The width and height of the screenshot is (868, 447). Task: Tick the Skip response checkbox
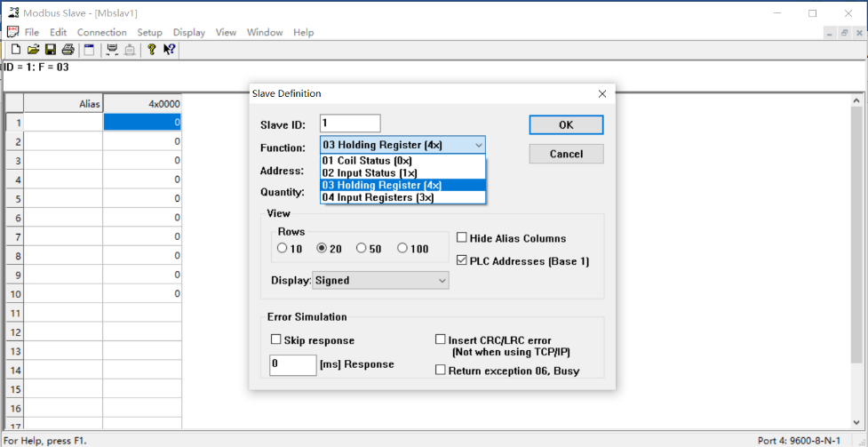(x=276, y=340)
